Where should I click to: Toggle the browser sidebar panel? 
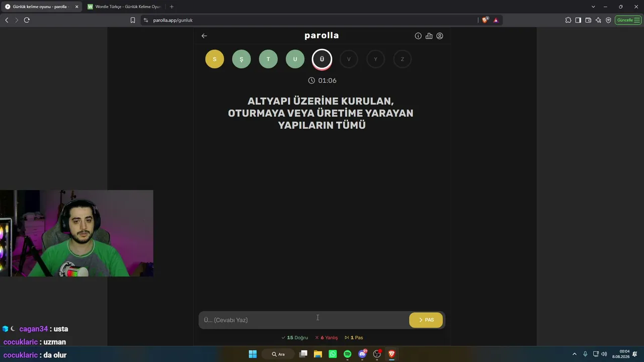tap(578, 20)
